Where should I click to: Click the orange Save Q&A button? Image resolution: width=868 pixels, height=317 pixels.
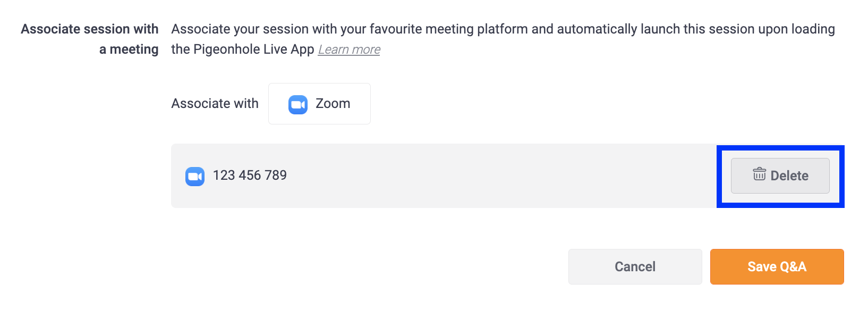pos(777,266)
